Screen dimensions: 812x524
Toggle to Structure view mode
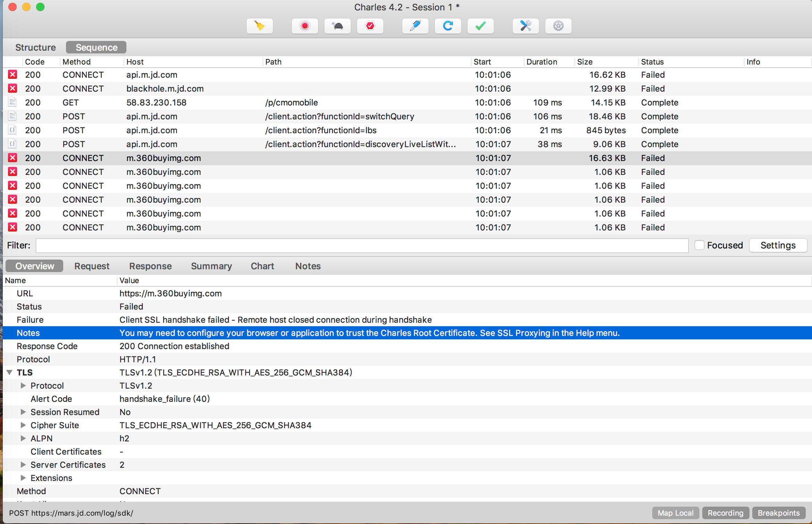coord(35,47)
